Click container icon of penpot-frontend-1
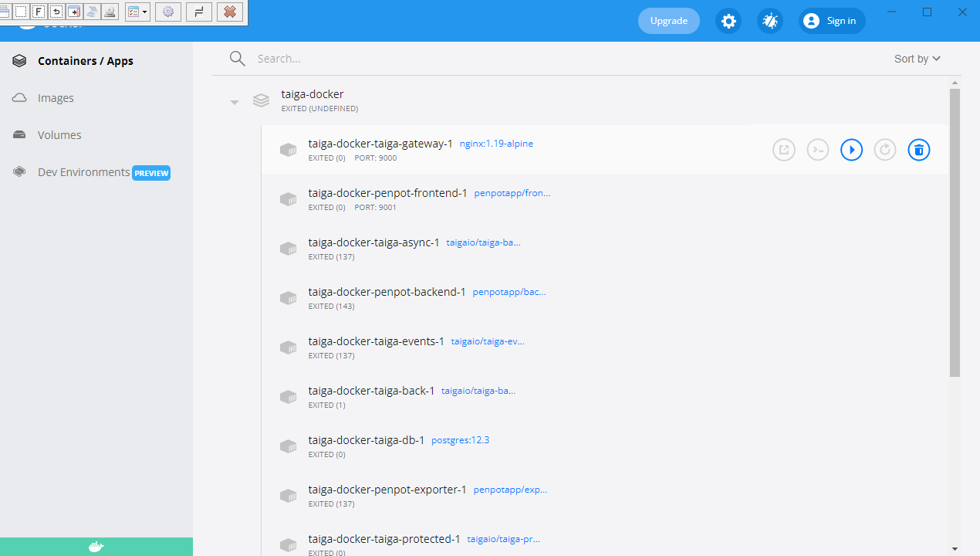Image resolution: width=980 pixels, height=556 pixels. point(288,199)
